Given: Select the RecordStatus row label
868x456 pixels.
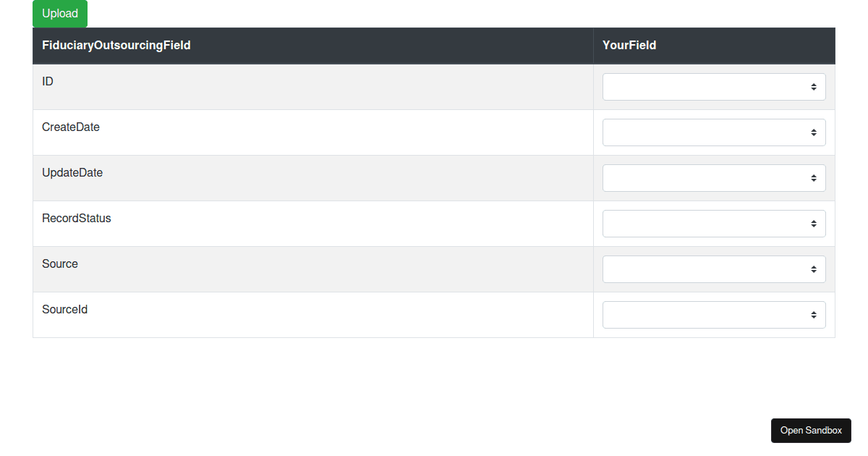Looking at the screenshot, I should pyautogui.click(x=77, y=218).
